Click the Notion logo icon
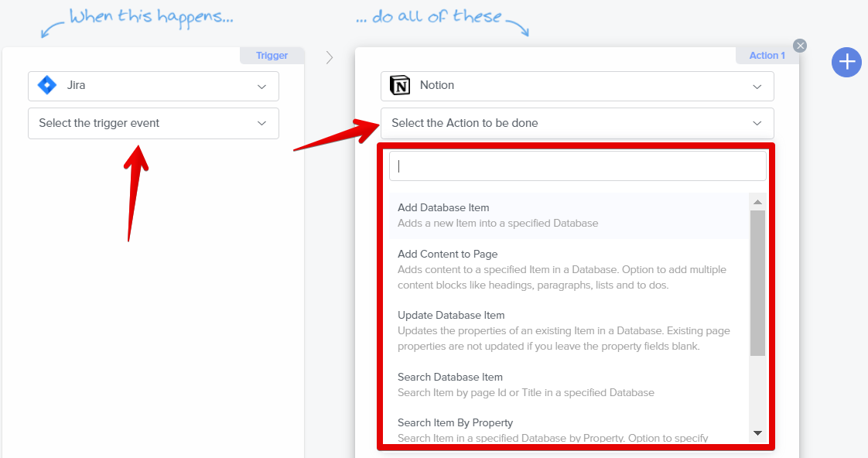868x458 pixels. point(400,85)
